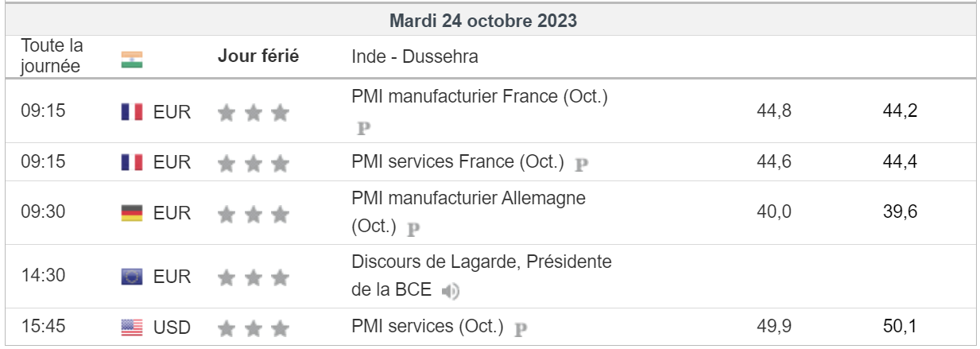Click the European Union flag icon

coord(131,277)
